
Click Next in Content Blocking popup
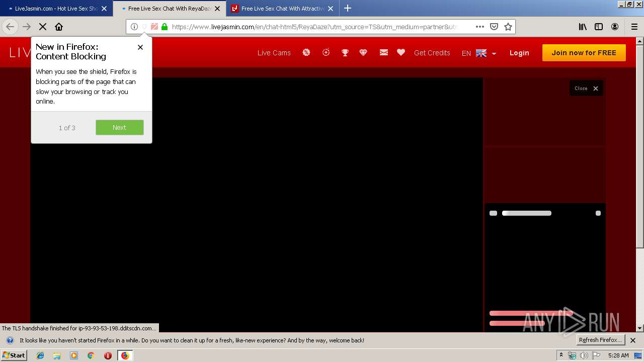(120, 128)
